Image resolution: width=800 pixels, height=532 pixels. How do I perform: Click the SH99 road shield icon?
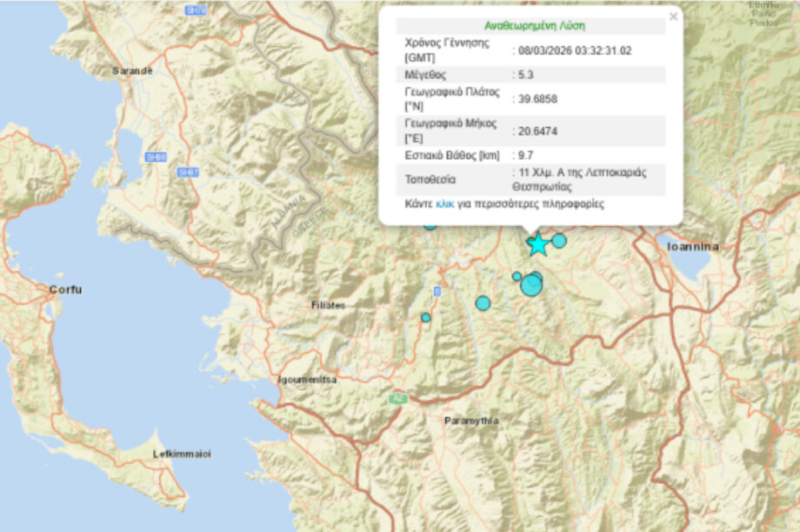click(156, 157)
